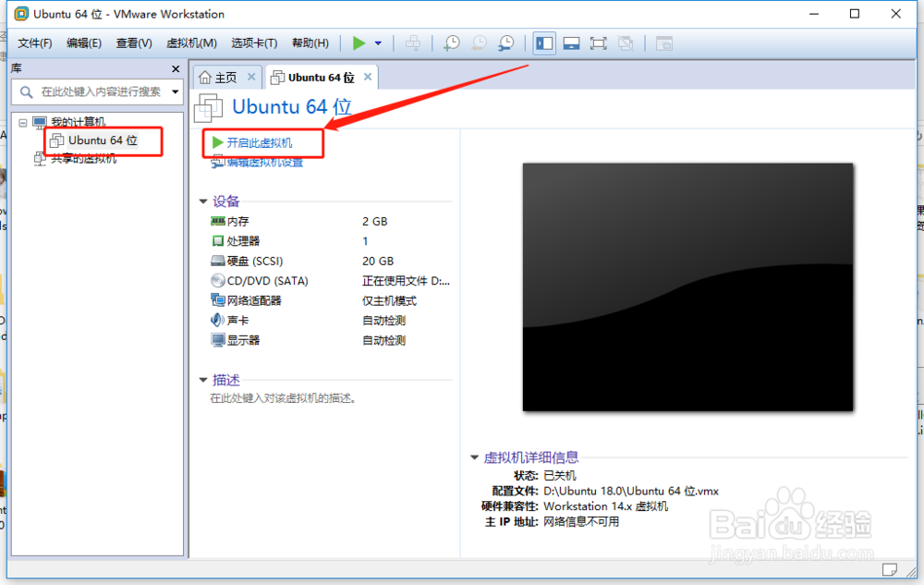The image size is (924, 585).
Task: Click the VMware Workstation title bar app icon
Action: coord(21,14)
